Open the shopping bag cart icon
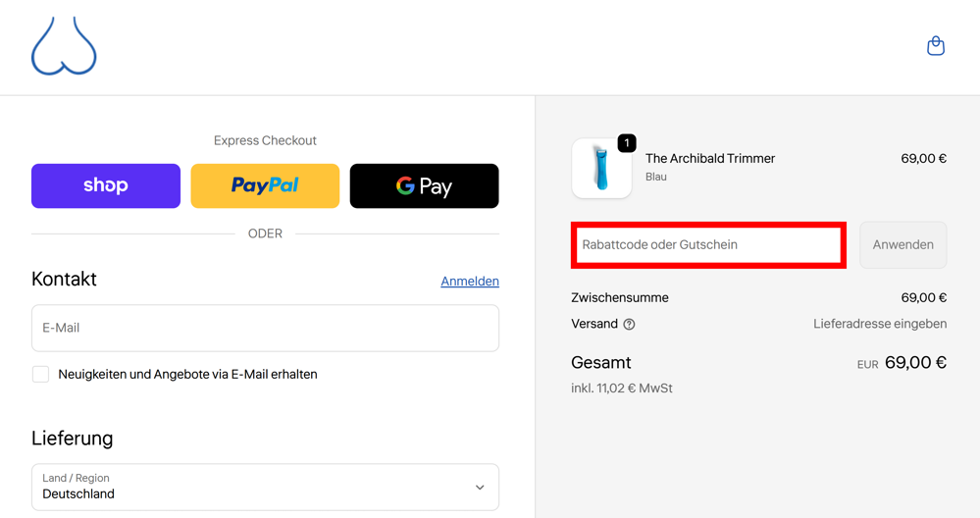This screenshot has width=980, height=518. coord(935,45)
